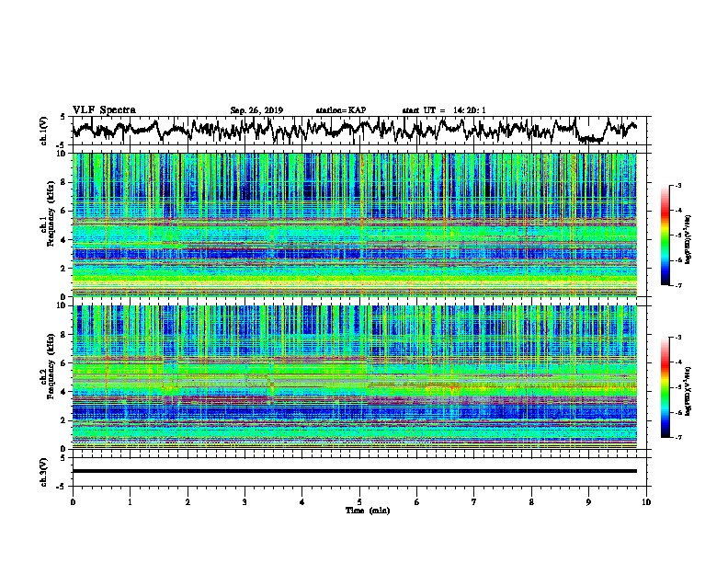Click the log(PSD) label beside ch.2 color bar
This screenshot has height=563, width=728.
[x=688, y=391]
